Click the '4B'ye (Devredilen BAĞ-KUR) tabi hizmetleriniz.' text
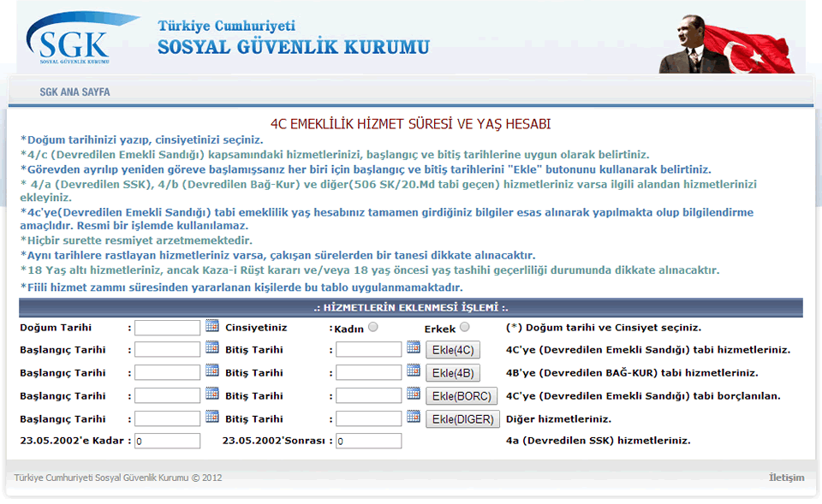This screenshot has width=822, height=504. point(632,373)
